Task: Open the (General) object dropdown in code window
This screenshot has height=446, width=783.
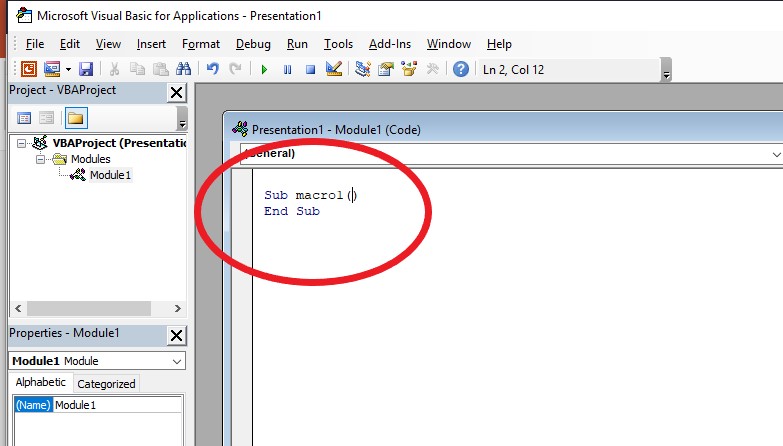Action: point(776,154)
